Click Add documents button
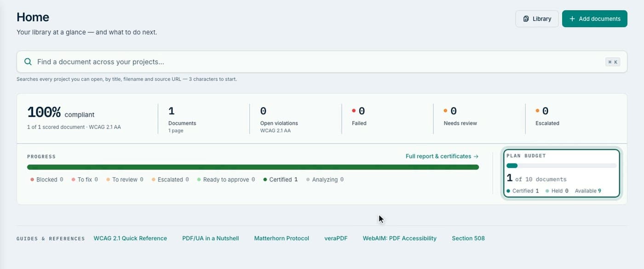644x269 pixels. click(x=594, y=19)
